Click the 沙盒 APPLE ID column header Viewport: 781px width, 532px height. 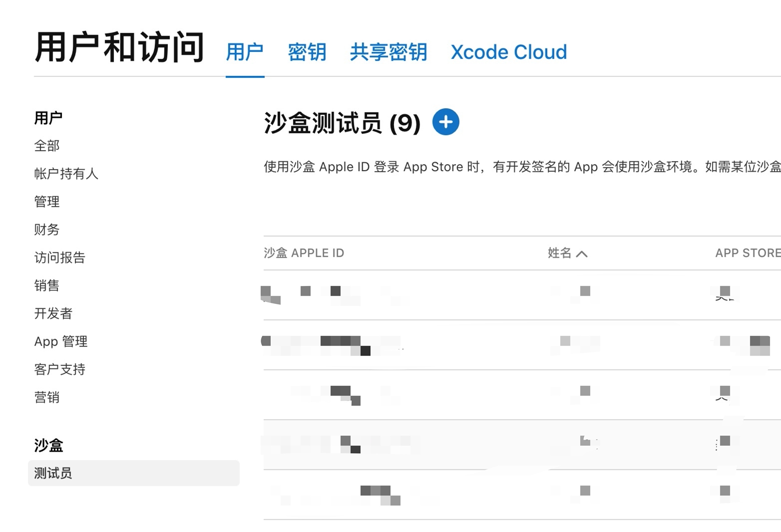[x=304, y=253]
